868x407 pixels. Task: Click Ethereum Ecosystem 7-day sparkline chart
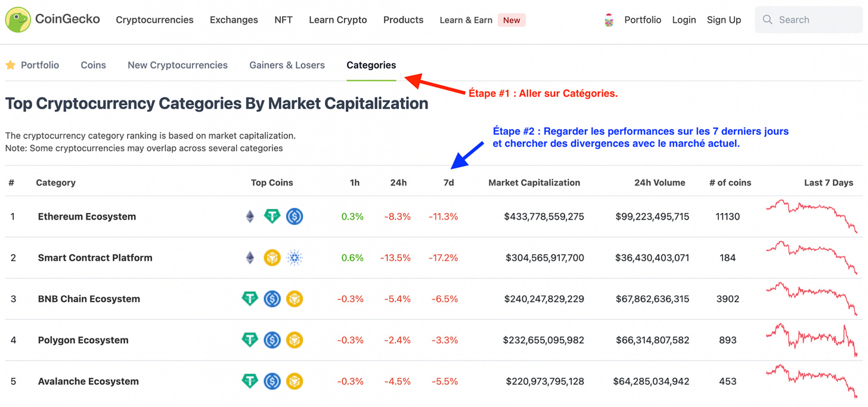tap(812, 216)
